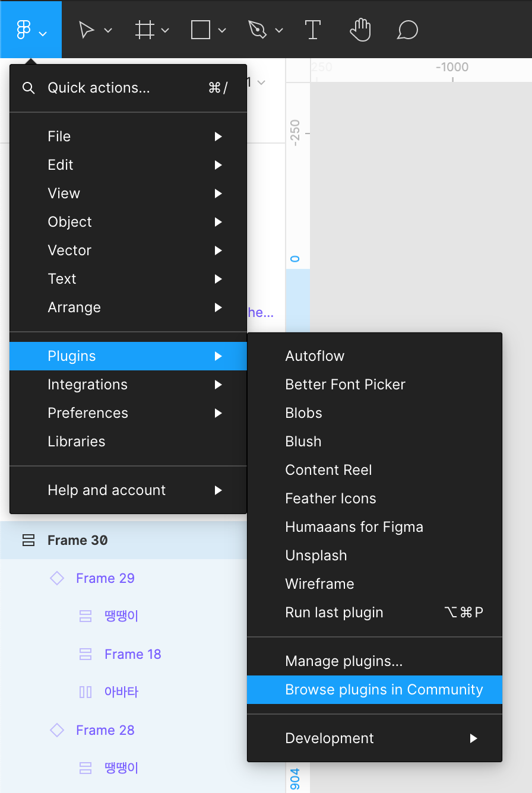Run the Feather Icons plugin
Screen dimensions: 532x793
pos(375,499)
